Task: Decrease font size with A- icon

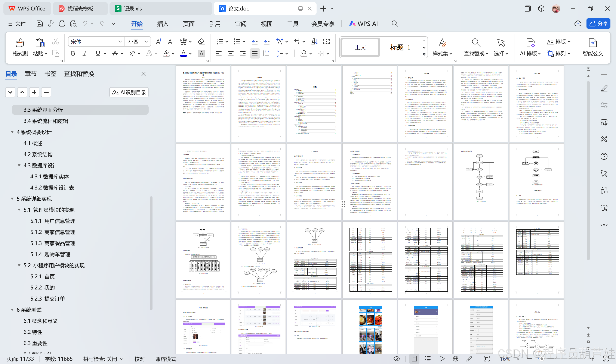Action: click(171, 41)
